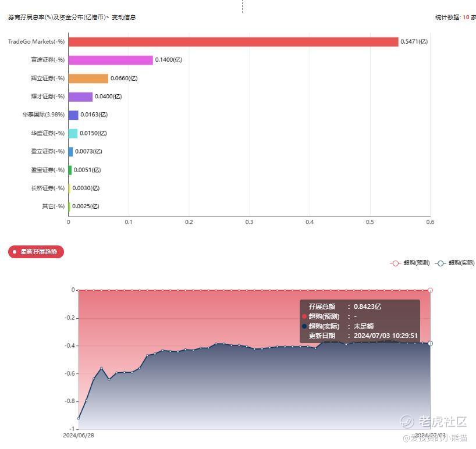Click the 0.1400(亿) value label
Image resolution: width=476 pixels, height=449 pixels.
tap(169, 60)
